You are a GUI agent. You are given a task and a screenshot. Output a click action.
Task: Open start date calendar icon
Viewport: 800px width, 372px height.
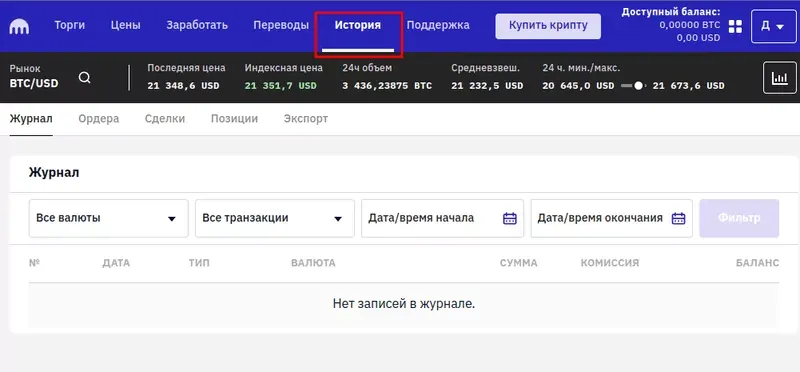510,218
